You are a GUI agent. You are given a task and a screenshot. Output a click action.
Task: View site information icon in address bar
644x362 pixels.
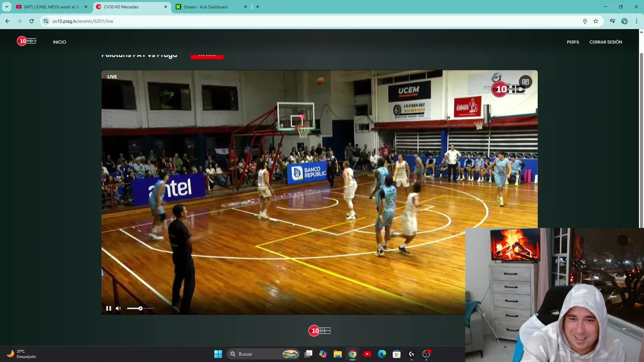point(46,21)
